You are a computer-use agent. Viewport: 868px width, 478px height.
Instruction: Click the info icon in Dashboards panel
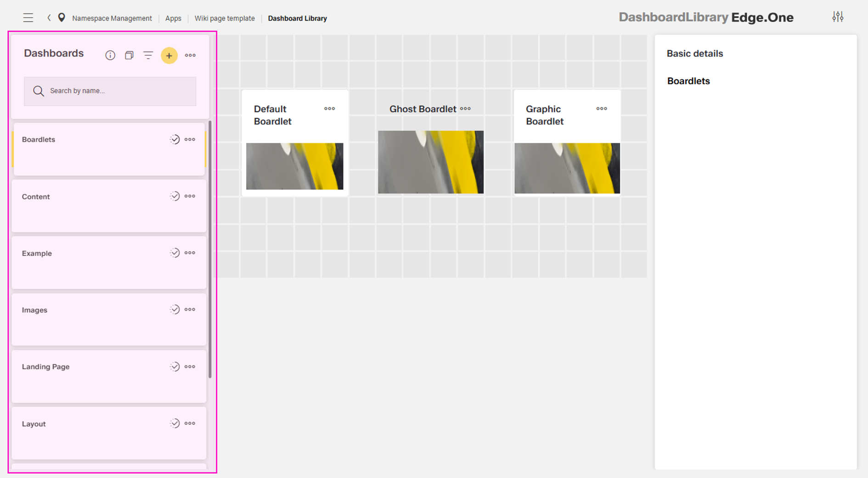[110, 55]
